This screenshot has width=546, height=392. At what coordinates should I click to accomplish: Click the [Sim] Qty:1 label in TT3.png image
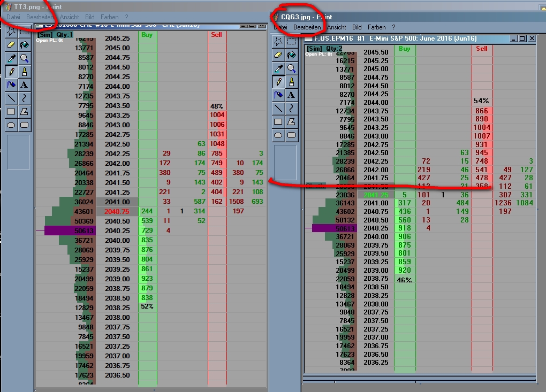click(x=55, y=35)
